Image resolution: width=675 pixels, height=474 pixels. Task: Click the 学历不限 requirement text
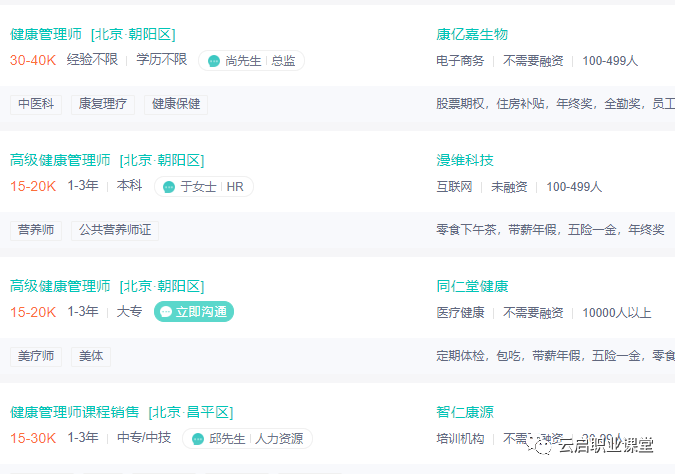coord(161,59)
